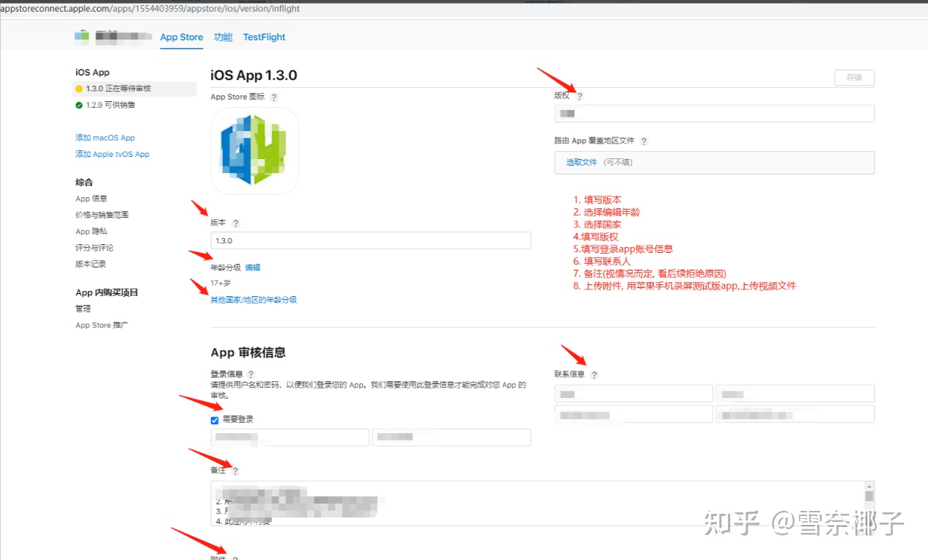Open App Store 推广 in sidebar
This screenshot has height=560, width=928.
point(102,325)
